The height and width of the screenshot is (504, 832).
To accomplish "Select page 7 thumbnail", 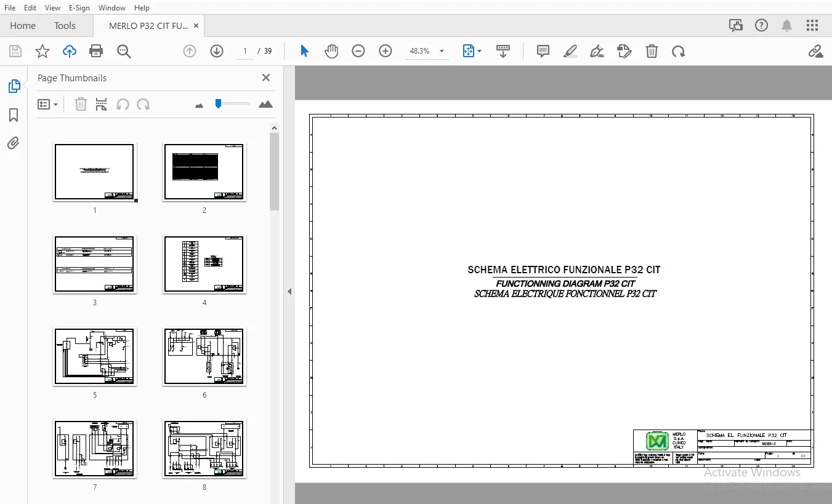I will point(94,449).
